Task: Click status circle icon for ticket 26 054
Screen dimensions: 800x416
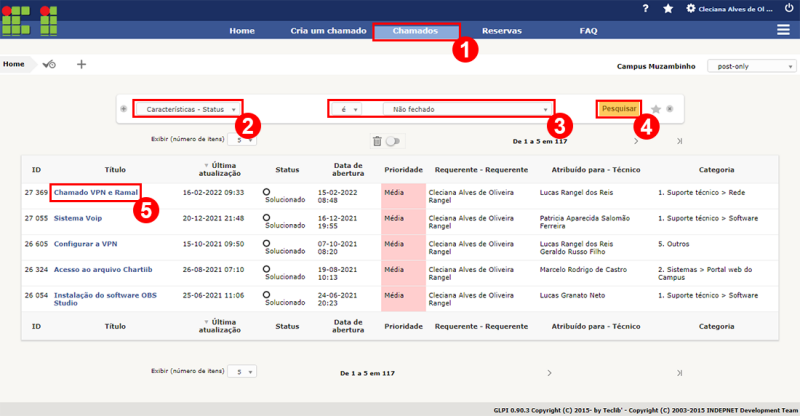Action: click(x=266, y=295)
